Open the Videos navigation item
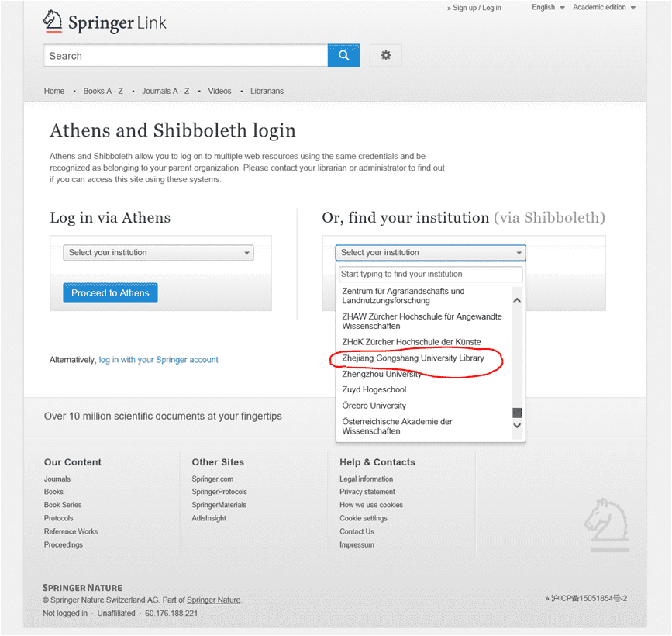 click(219, 92)
